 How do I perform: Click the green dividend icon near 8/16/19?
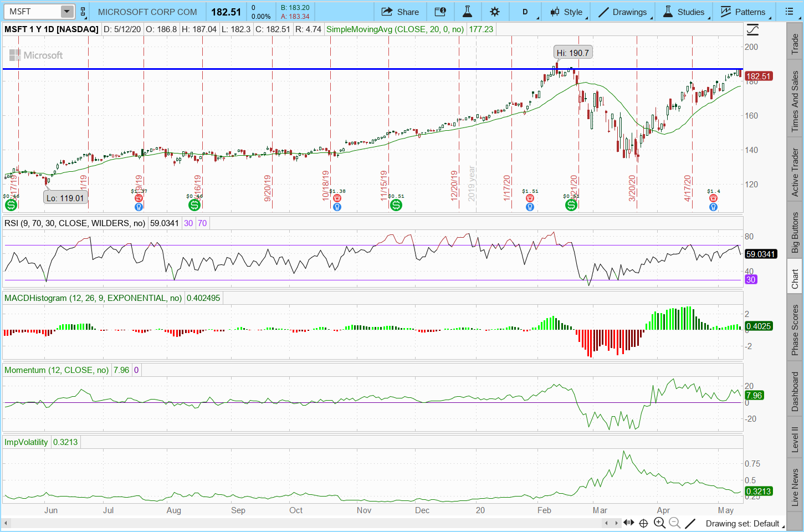pyautogui.click(x=194, y=205)
